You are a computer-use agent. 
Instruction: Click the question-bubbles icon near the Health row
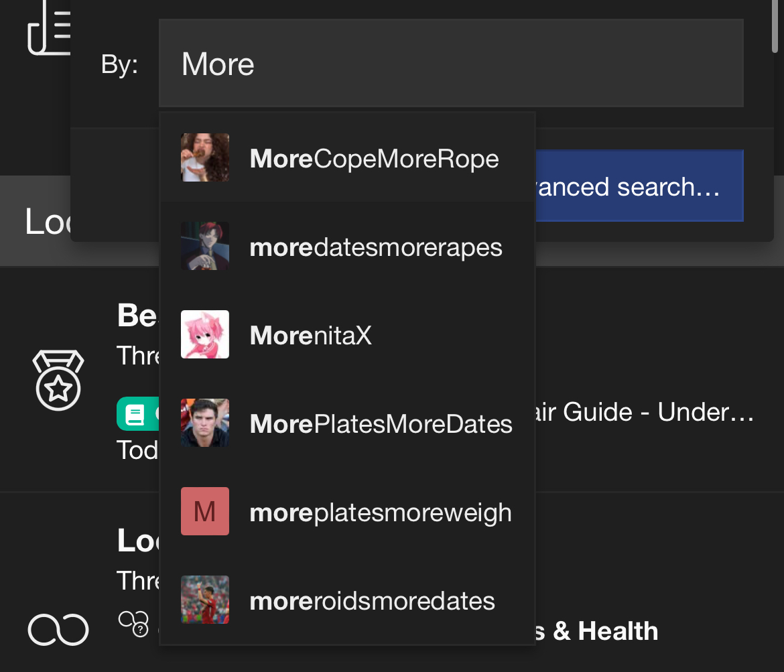[133, 624]
